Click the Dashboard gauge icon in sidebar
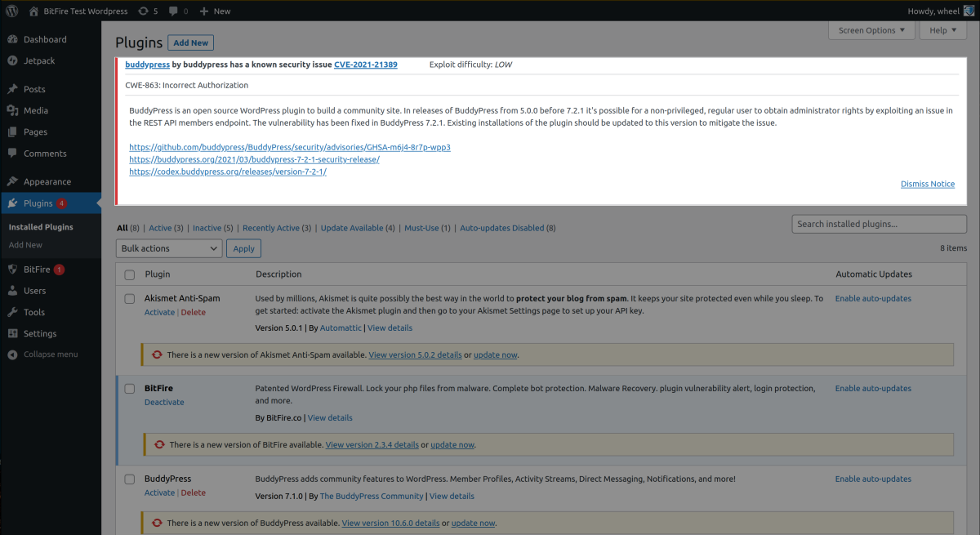 coord(12,39)
